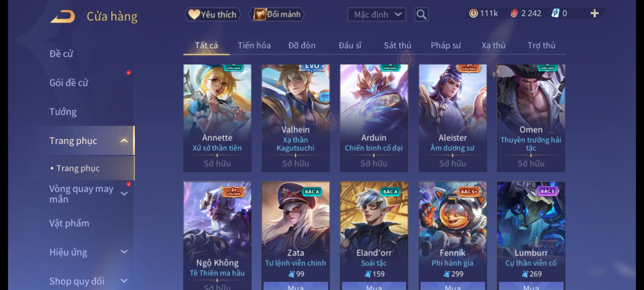
Task: Collapse the Trang phục sidebar section
Action: click(x=124, y=141)
